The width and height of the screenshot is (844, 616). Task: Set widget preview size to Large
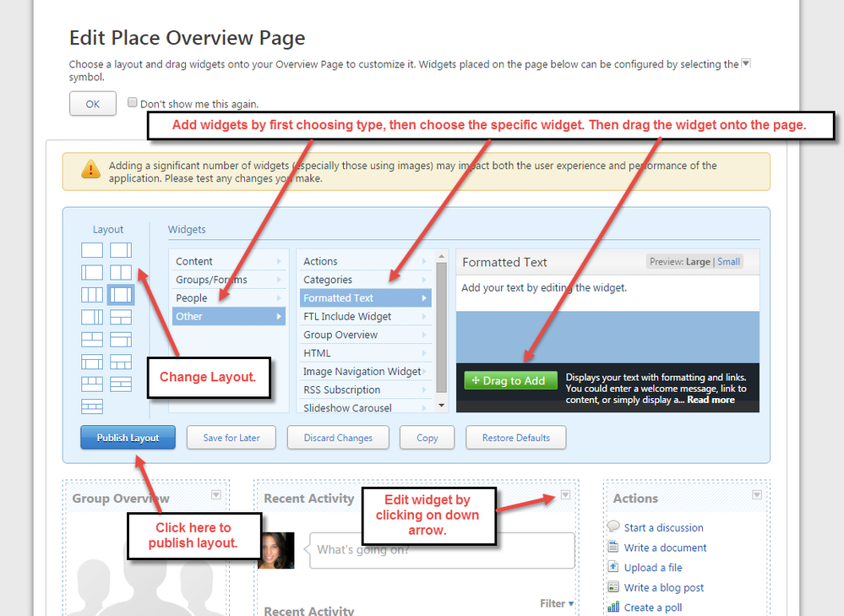pos(698,262)
